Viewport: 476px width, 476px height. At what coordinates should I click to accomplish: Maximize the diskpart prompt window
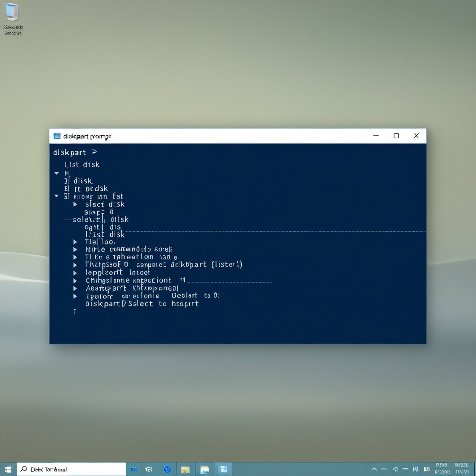click(396, 136)
